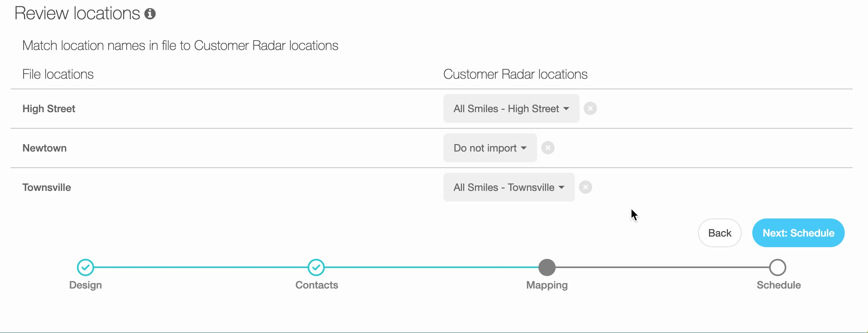Image resolution: width=868 pixels, height=333 pixels.
Task: Click the Newtown file location name
Action: 44,148
